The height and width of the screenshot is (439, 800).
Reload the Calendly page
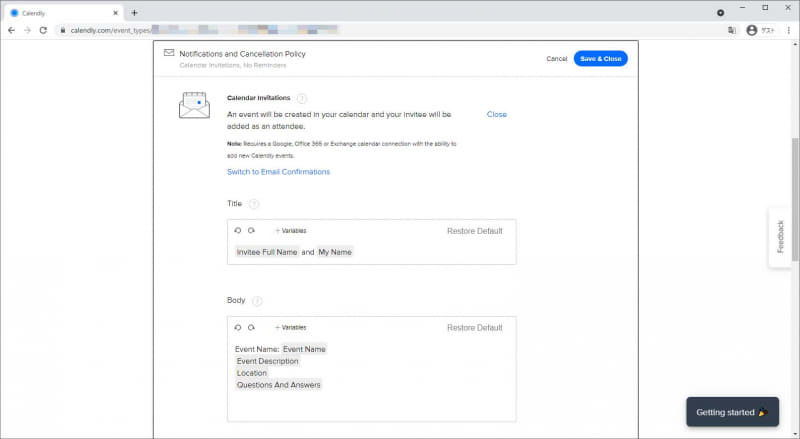[43, 30]
